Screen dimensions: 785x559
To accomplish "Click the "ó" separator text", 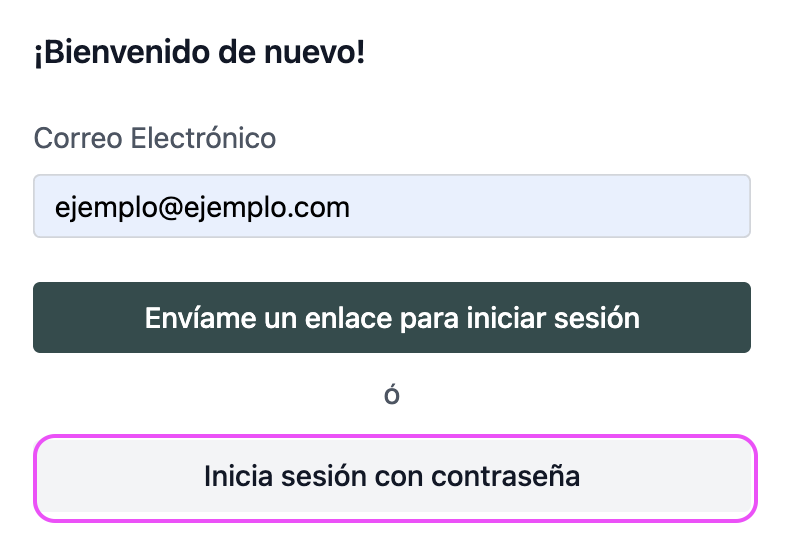I will click(x=392, y=396).
